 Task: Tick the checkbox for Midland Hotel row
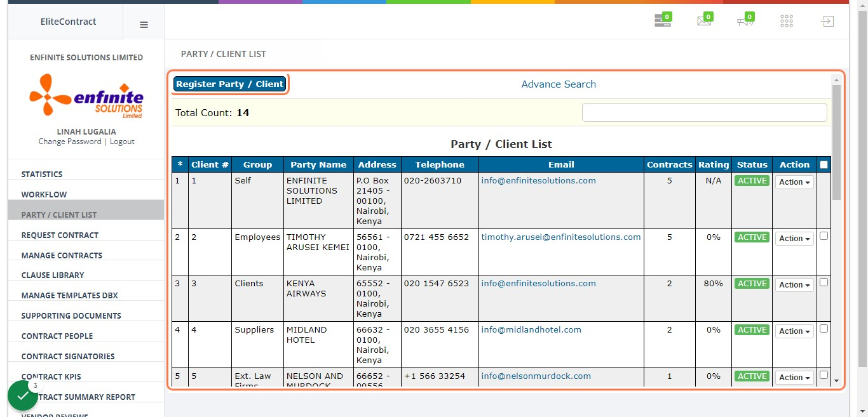[824, 328]
